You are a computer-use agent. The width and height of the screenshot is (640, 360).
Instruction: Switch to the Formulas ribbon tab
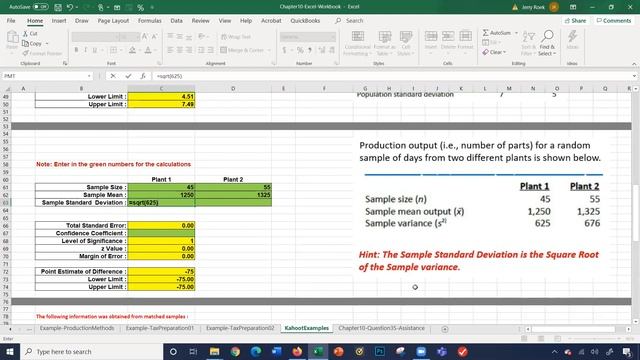(x=149, y=20)
